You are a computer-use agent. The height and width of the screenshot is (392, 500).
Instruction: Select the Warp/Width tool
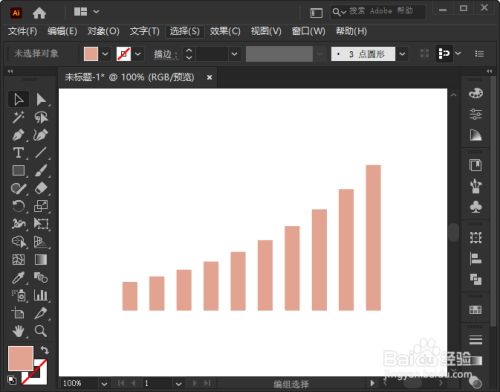click(x=18, y=224)
